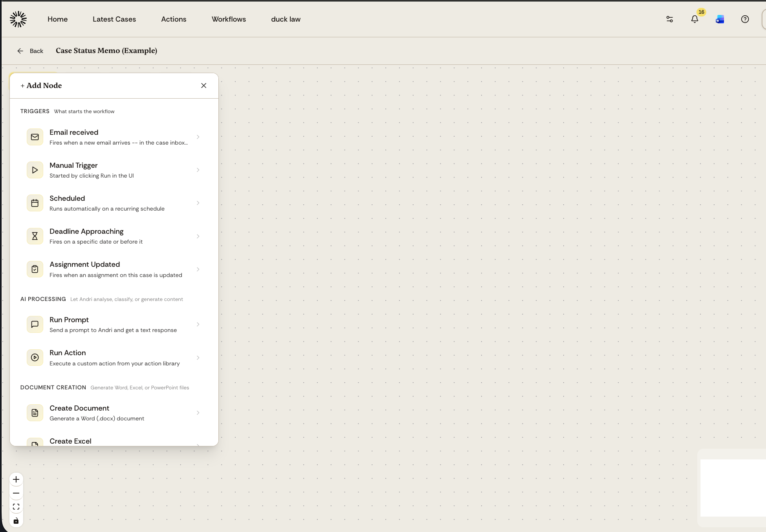Screen dimensions: 766x532
Task: Click the play icon for Manual Trigger
Action: tap(35, 170)
